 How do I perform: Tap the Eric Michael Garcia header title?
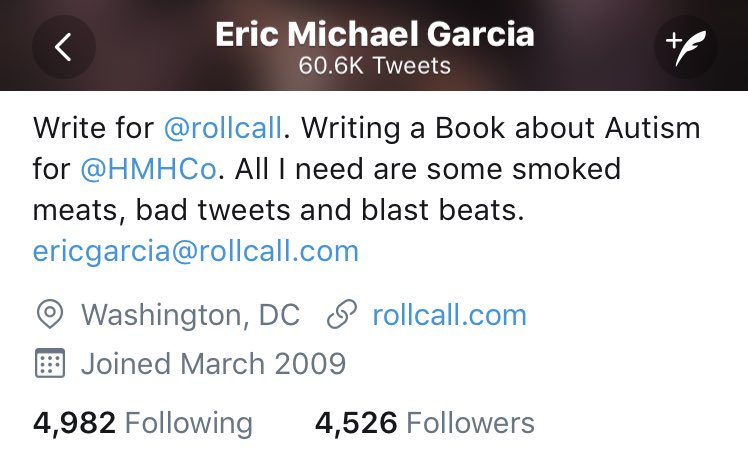pos(374,34)
